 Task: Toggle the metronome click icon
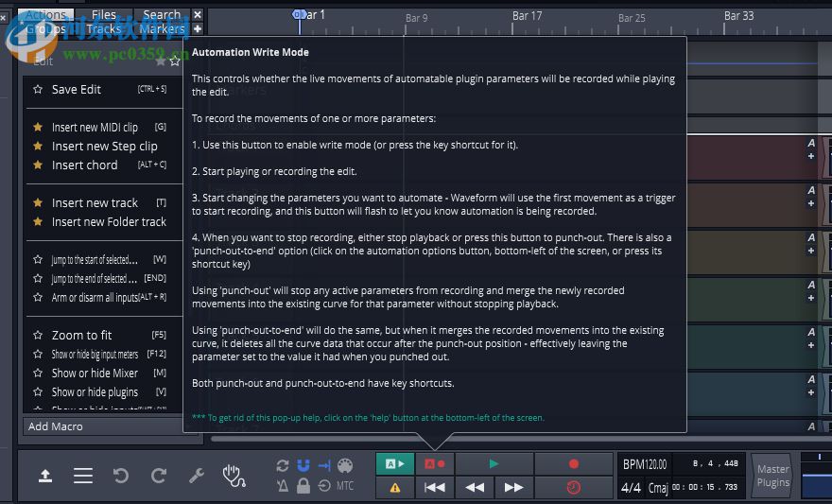click(x=283, y=485)
